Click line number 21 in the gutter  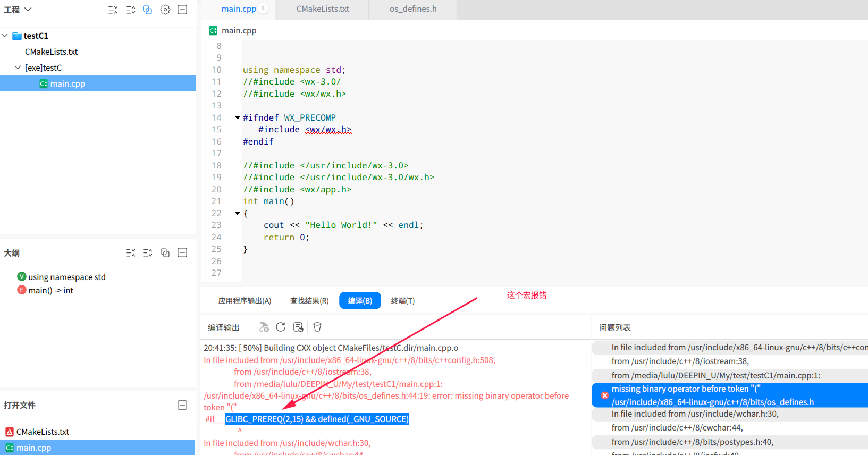coord(216,201)
